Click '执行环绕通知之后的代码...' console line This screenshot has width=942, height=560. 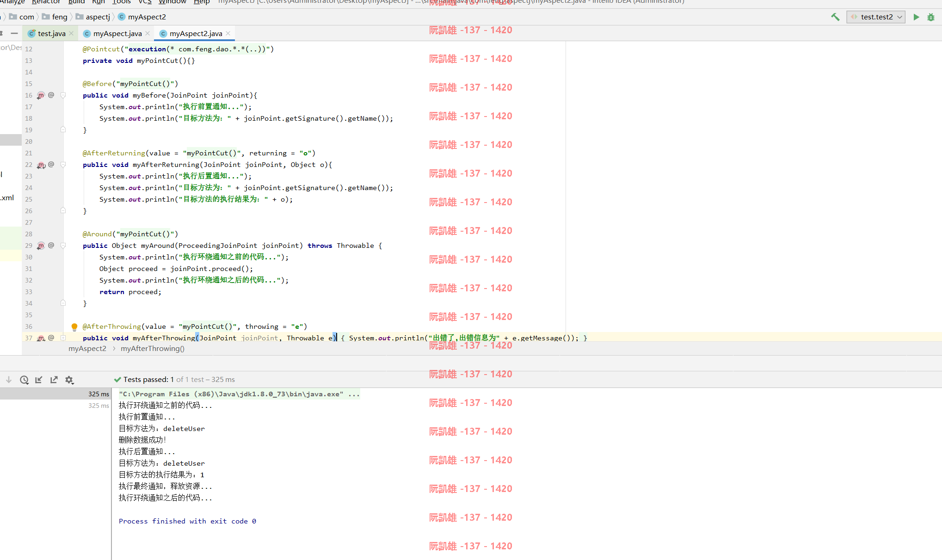[x=166, y=498]
